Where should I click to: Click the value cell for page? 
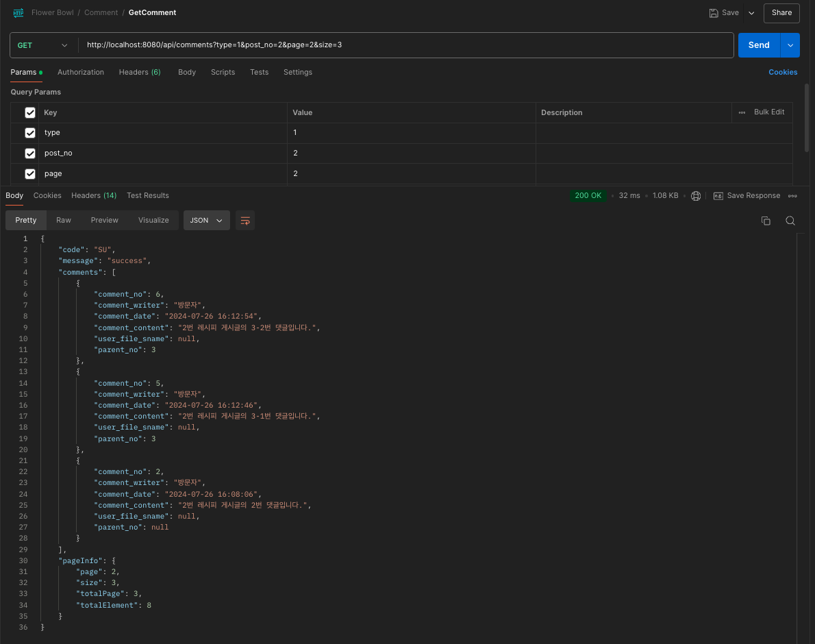point(411,173)
